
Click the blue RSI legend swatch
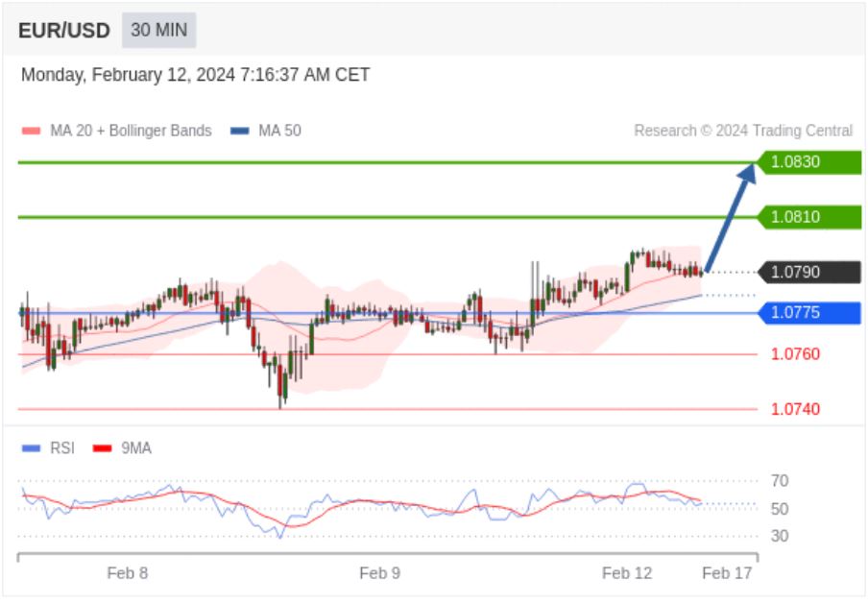[x=31, y=448]
